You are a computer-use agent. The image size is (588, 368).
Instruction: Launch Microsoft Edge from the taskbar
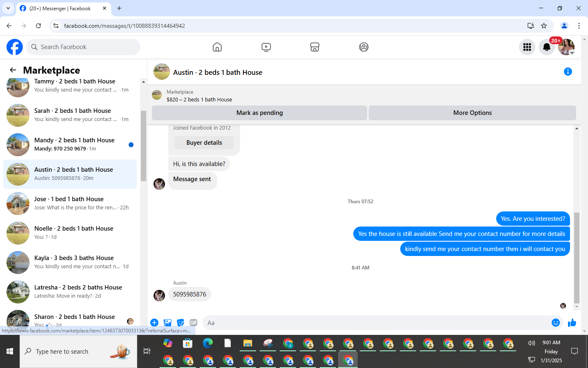coord(208,343)
